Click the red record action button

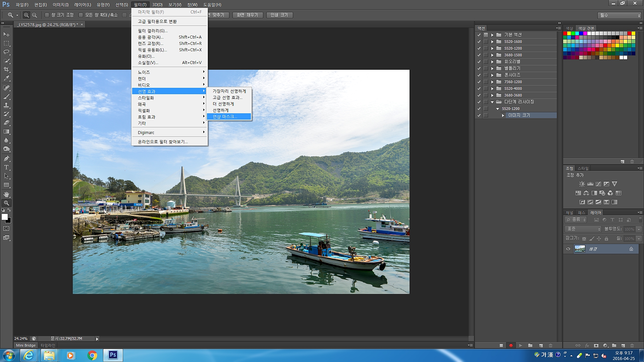[x=511, y=345]
